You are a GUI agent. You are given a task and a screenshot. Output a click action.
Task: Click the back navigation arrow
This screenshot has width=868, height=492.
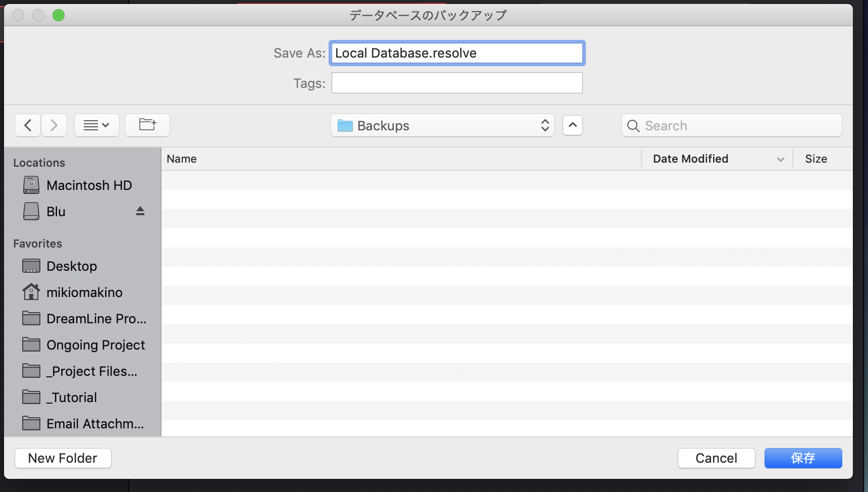pyautogui.click(x=28, y=125)
